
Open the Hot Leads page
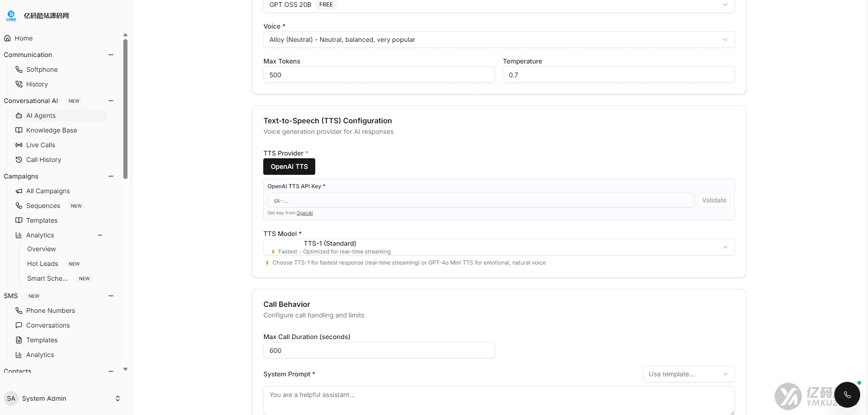tap(42, 264)
